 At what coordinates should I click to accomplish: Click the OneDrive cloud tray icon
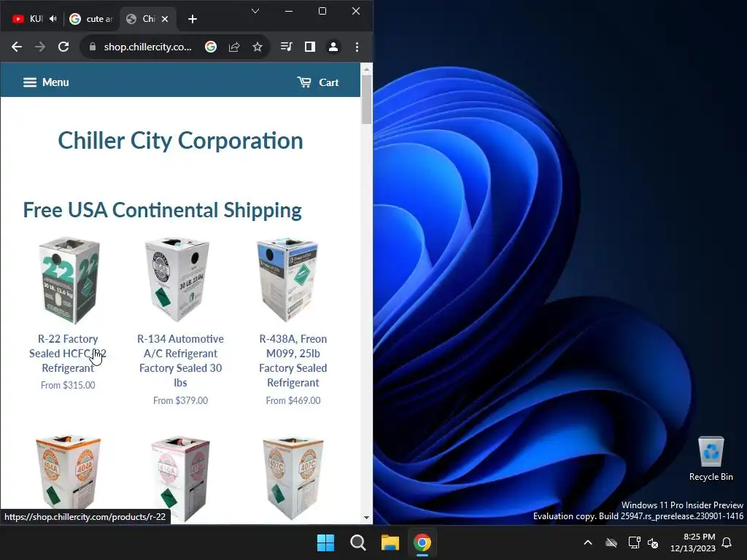click(611, 542)
